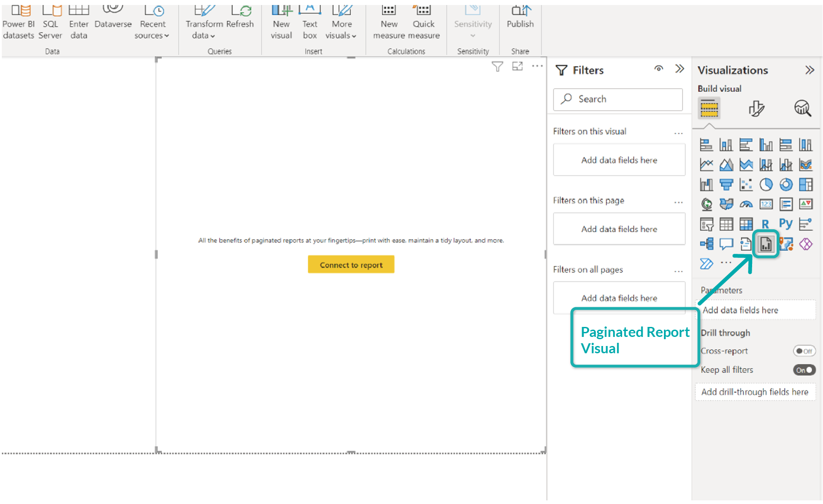Select the Card 123 visual
Screen dimensions: 823x504
tap(766, 204)
